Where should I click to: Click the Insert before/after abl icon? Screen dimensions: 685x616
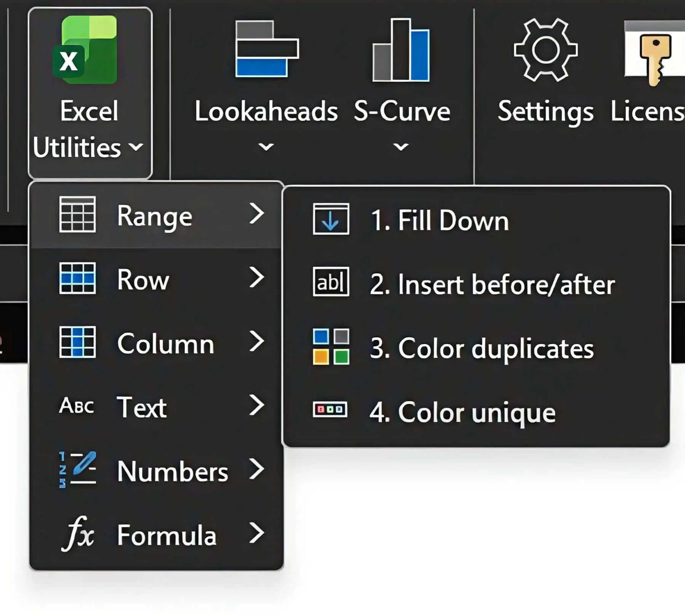(x=331, y=282)
